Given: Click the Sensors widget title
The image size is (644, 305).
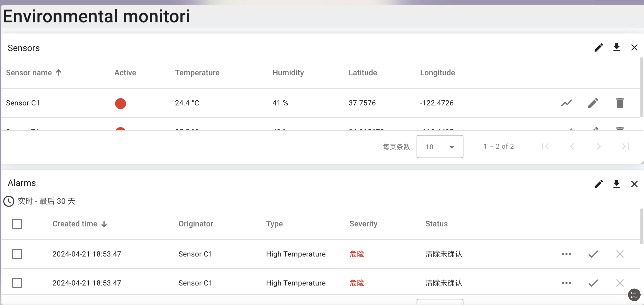Looking at the screenshot, I should point(24,48).
